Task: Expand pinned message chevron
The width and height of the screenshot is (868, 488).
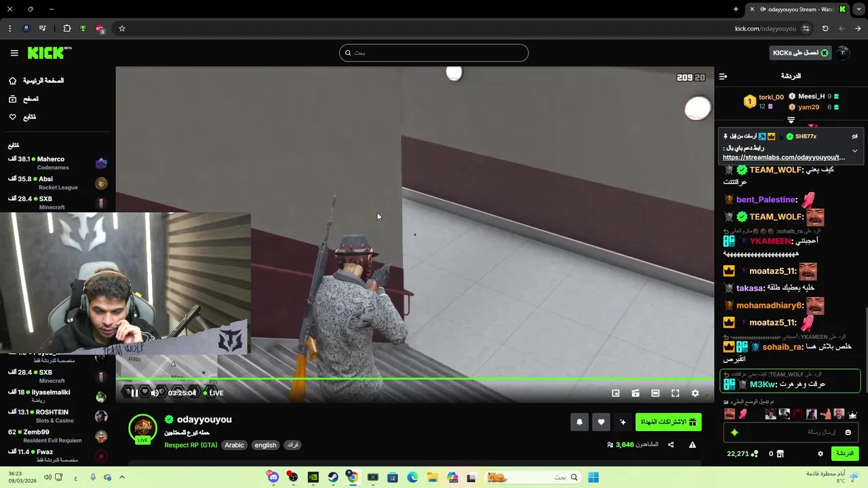Action: tap(855, 150)
